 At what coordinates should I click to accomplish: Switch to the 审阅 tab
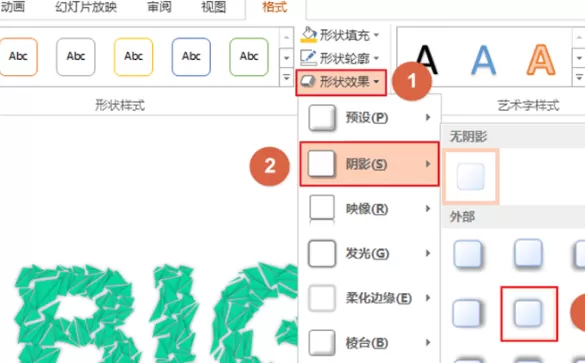pos(159,7)
